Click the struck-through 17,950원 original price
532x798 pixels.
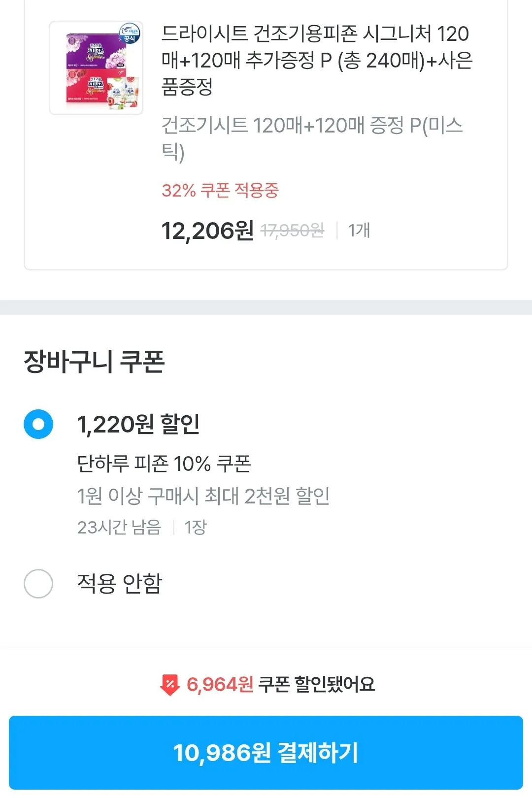click(x=292, y=231)
